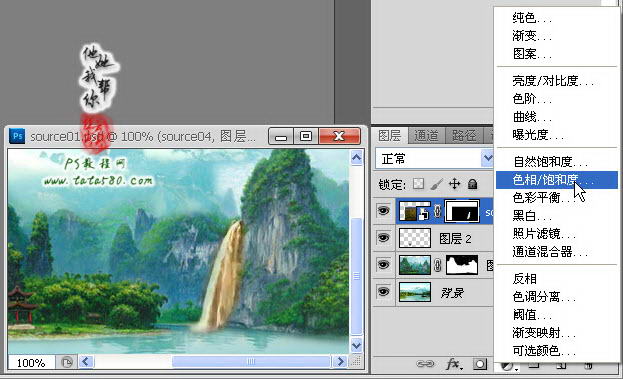Viewport: 623px width, 379px height.
Task: Select 照片滤镜 adjustment
Action: pos(556,234)
